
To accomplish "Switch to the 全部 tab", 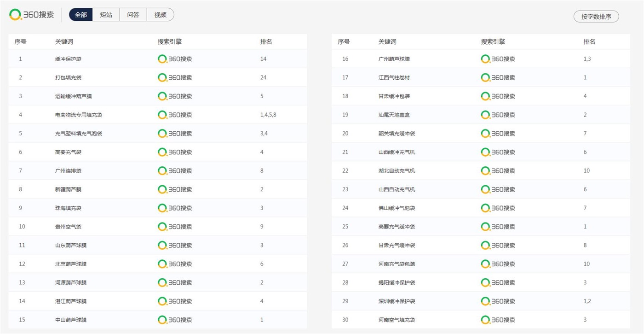I will (x=81, y=15).
